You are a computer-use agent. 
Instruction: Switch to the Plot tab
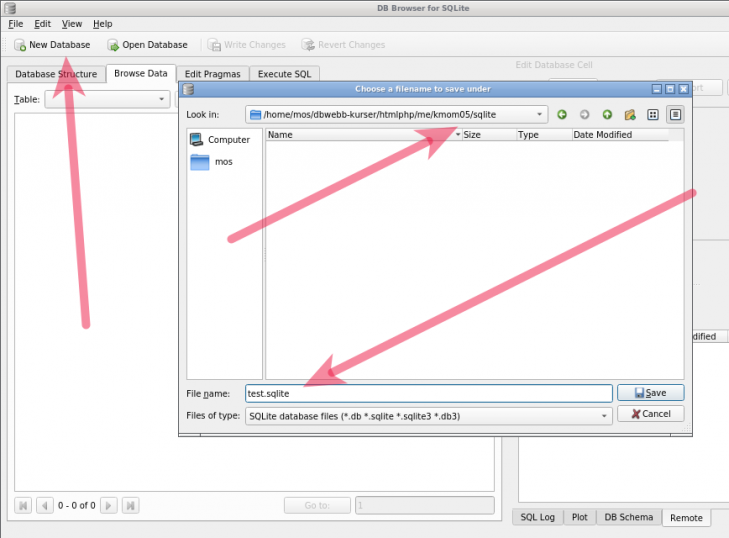580,517
